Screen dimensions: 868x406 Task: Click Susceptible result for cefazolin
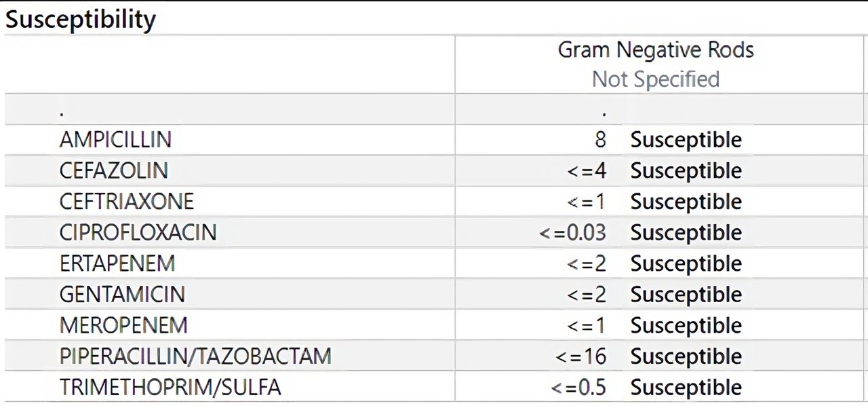click(686, 170)
